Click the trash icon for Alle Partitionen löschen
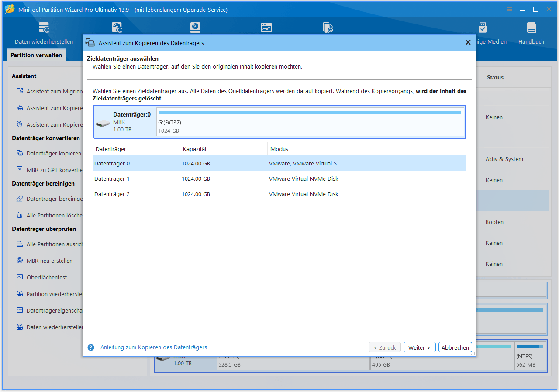This screenshot has height=392, width=559. pos(19,215)
